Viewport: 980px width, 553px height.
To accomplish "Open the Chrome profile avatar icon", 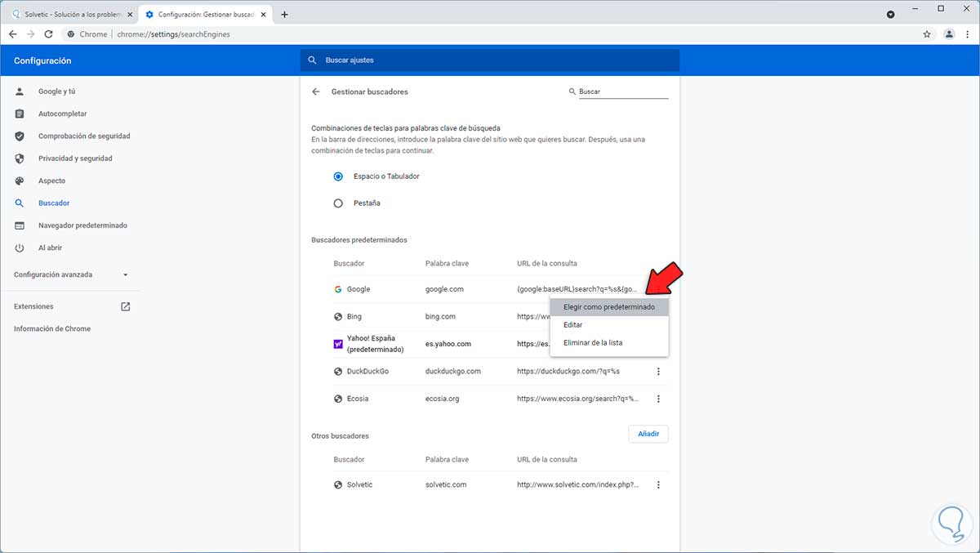I will click(949, 34).
